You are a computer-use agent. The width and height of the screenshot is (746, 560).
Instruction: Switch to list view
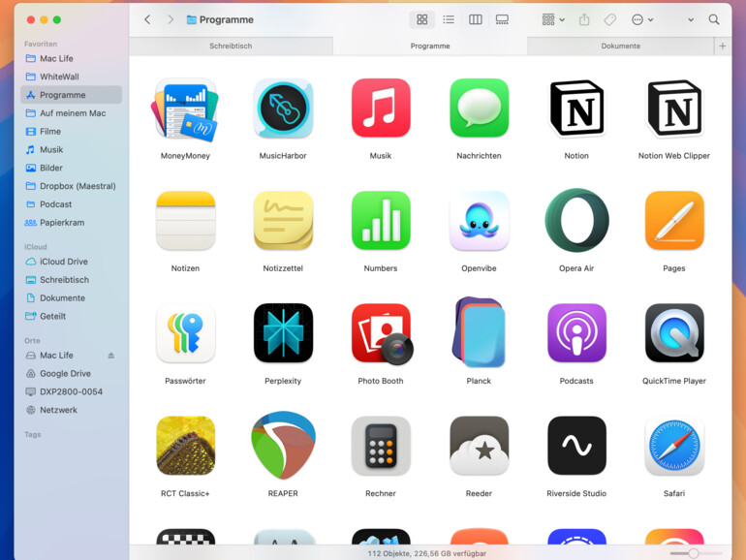(x=449, y=19)
